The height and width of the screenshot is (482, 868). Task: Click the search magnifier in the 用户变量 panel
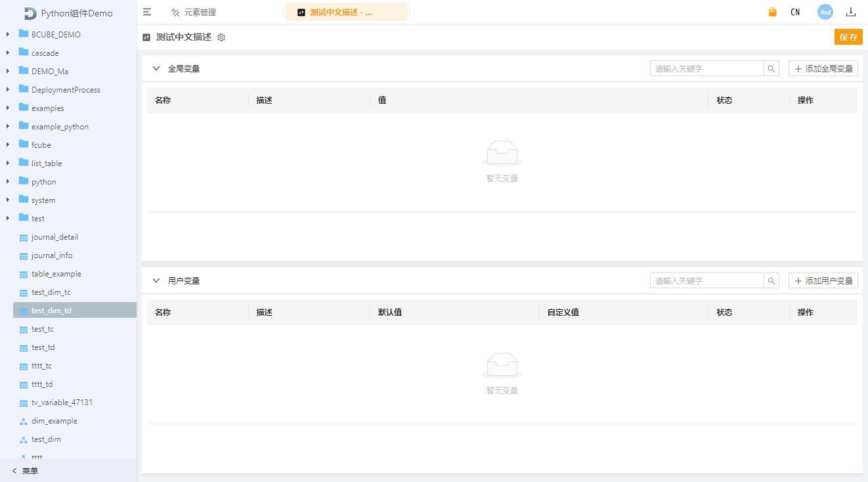pos(771,280)
